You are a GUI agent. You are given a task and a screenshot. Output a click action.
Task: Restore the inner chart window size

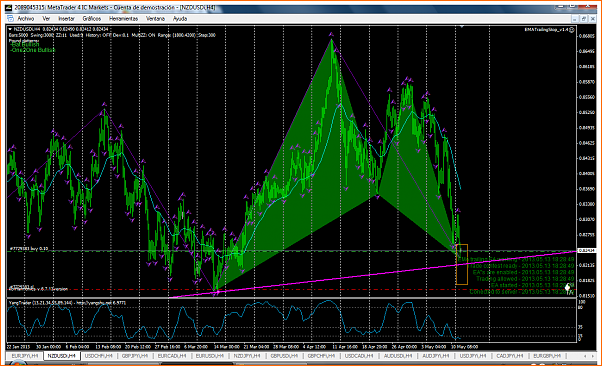584,18
